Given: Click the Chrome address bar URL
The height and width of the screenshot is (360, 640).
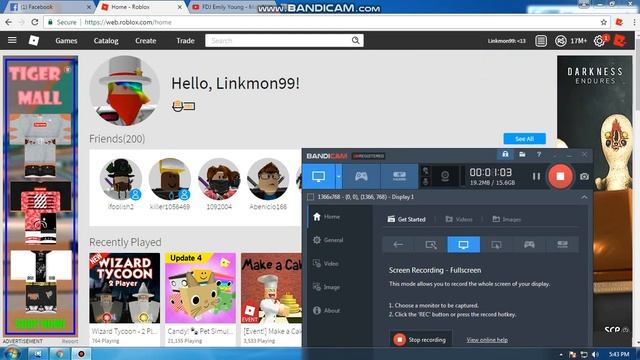Looking at the screenshot, I should pyautogui.click(x=128, y=22).
